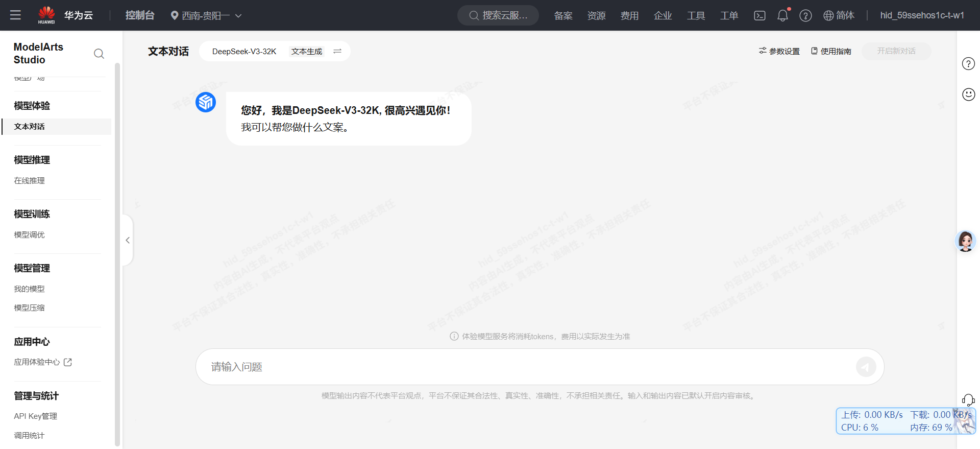Click the 文本对话 page title

click(x=168, y=52)
